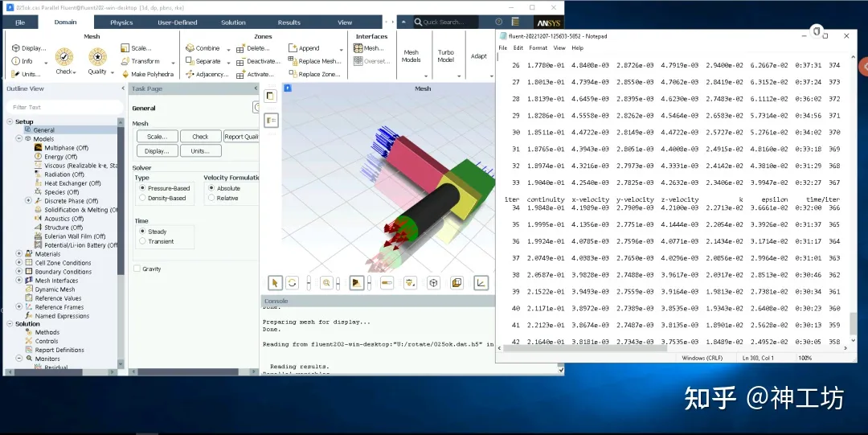Screen dimensions: 868x435
Task: Click the Interfaces Mesh icon
Action: click(358, 48)
